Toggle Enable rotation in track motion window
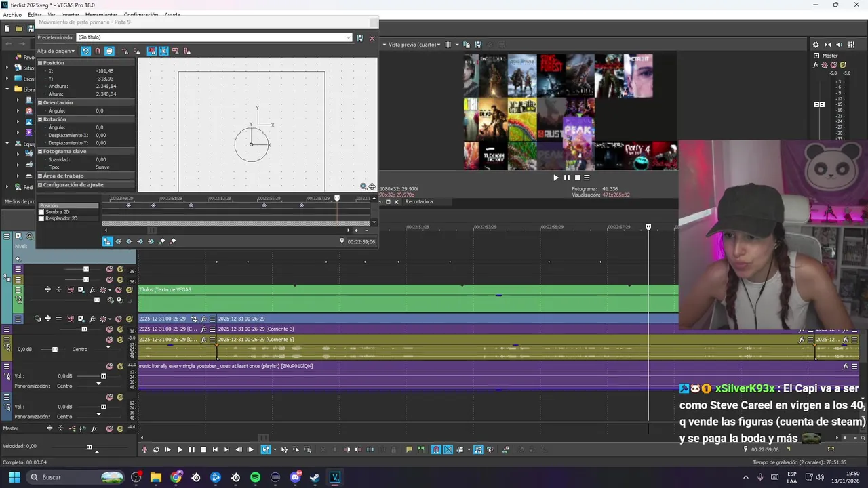 pyautogui.click(x=85, y=51)
